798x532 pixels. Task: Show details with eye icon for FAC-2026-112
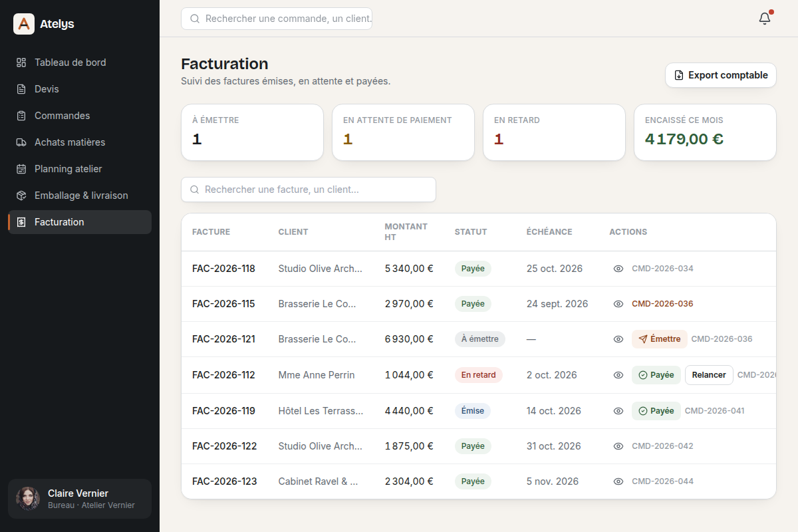[618, 375]
